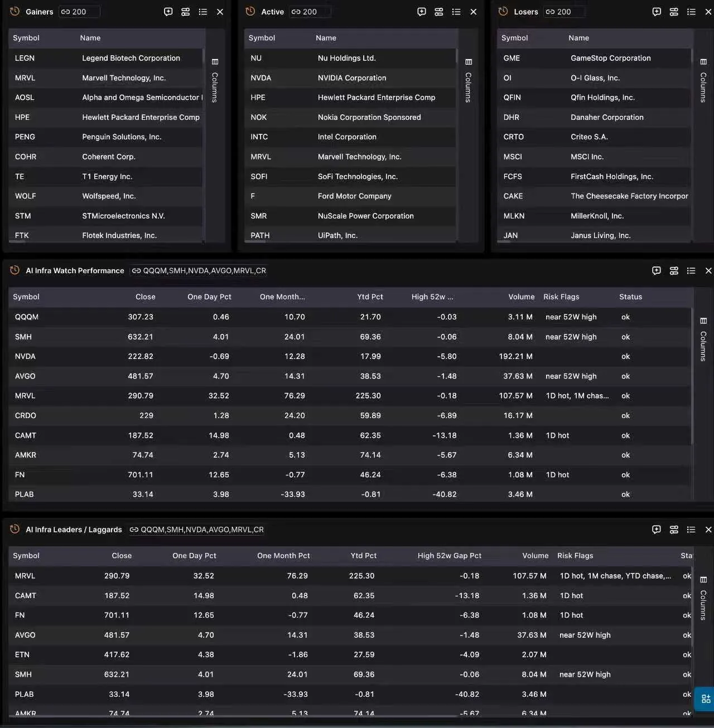Sort Watch Performance by Risk Flags column
Viewport: 714px width, 728px height.
[x=561, y=297]
